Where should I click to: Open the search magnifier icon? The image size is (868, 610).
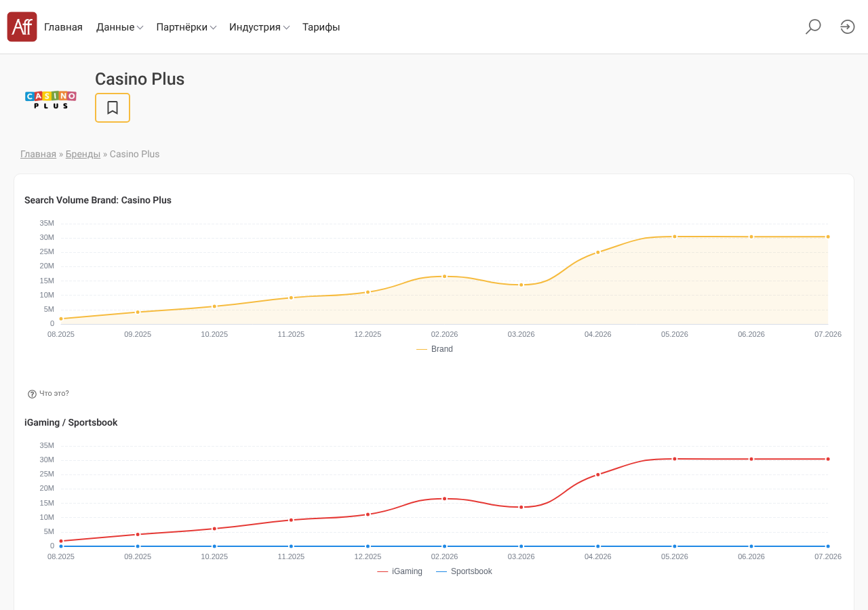[x=813, y=27]
